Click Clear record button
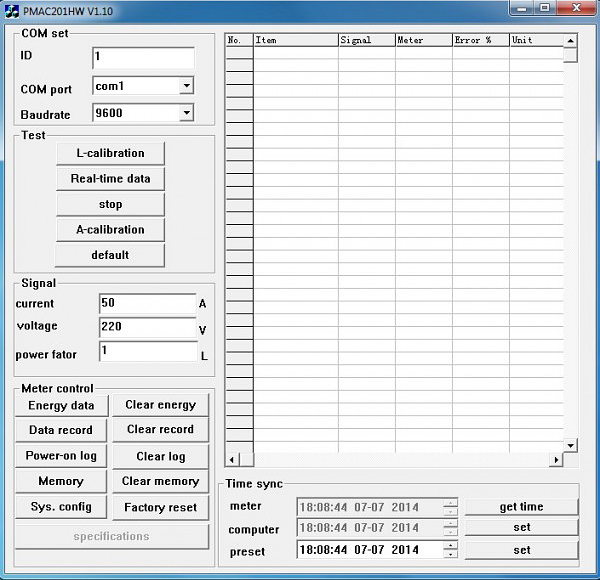 (161, 430)
